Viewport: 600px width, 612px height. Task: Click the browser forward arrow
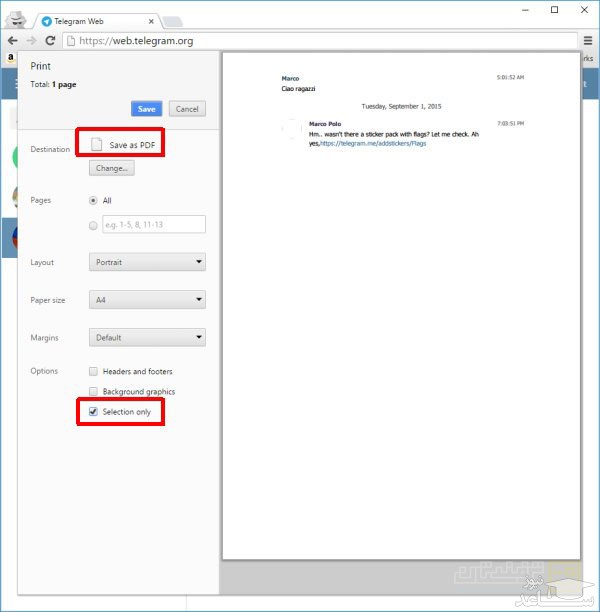(31, 41)
